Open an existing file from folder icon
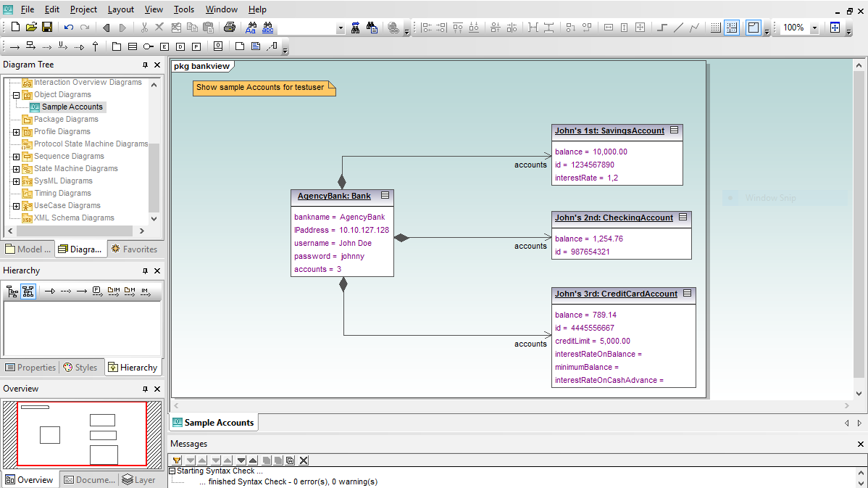Screen dimensions: 868x488 [x=32, y=27]
